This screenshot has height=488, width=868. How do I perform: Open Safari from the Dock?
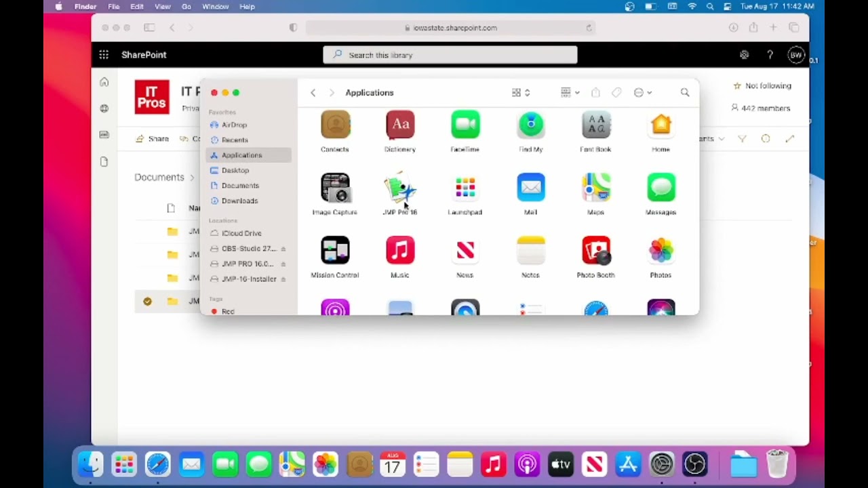[x=158, y=464]
